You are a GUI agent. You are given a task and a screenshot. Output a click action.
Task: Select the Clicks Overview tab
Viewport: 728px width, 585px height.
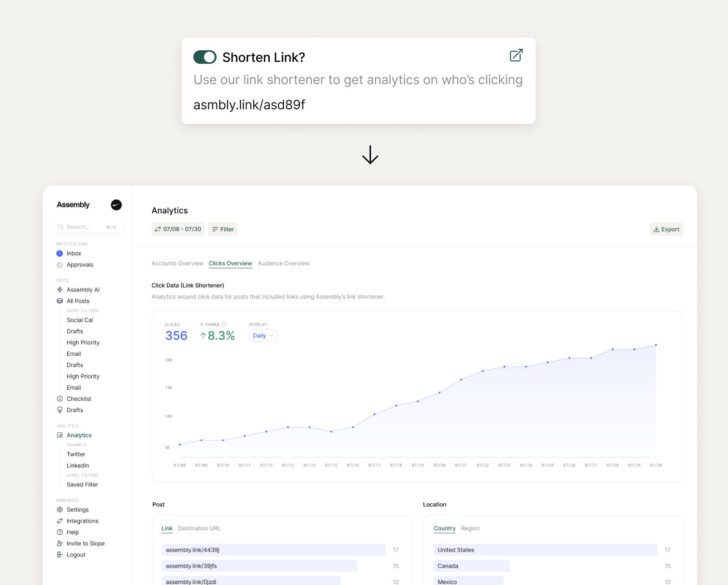tap(230, 263)
